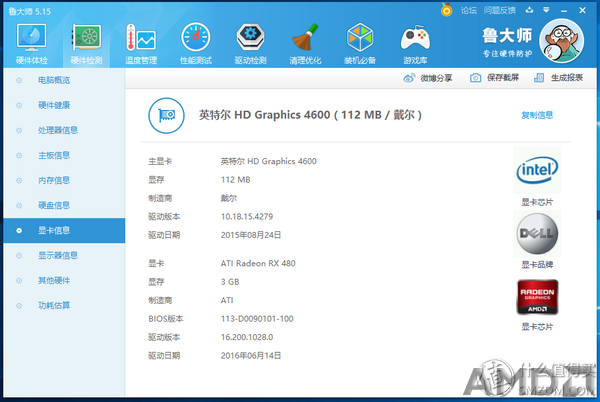
Task: Open the 论坛 forum link
Action: click(468, 10)
